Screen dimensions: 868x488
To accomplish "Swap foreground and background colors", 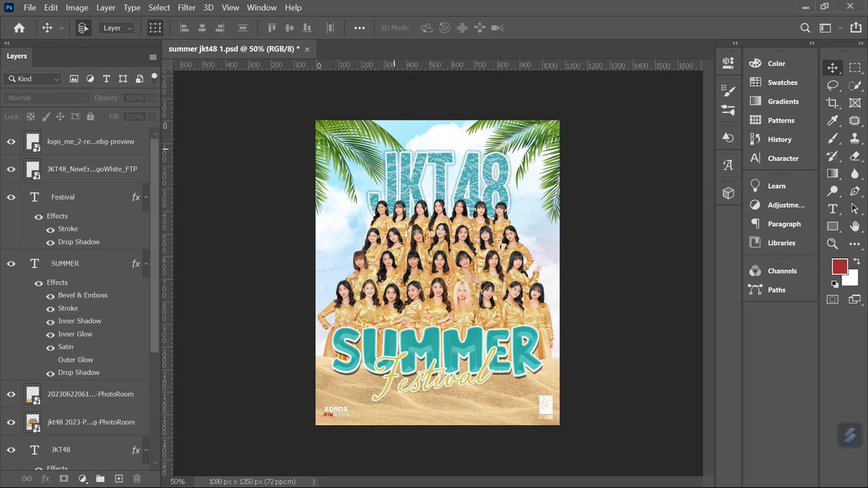I will click(856, 261).
